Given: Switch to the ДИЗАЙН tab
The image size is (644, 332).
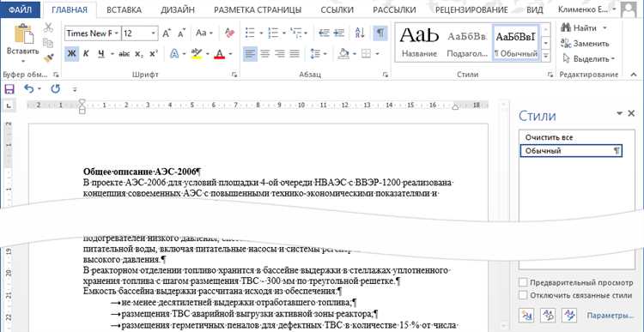Looking at the screenshot, I should pos(178,9).
